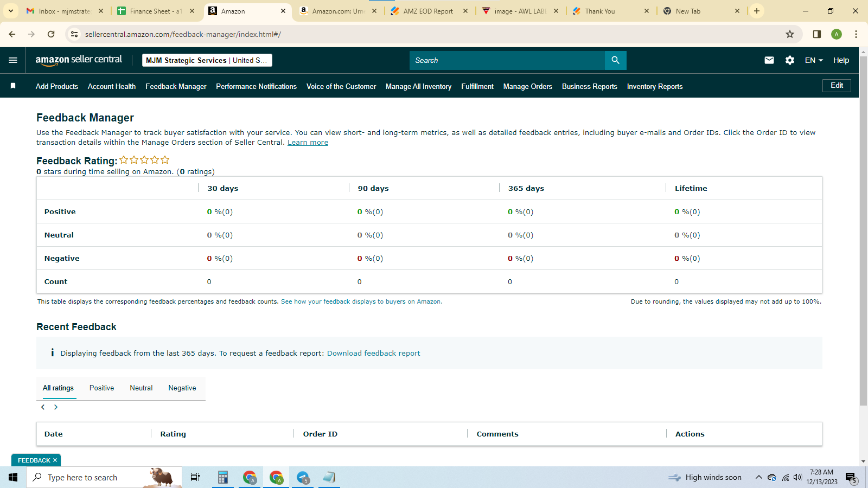The image size is (868, 488).
Task: Click the Date column header
Action: pyautogui.click(x=54, y=434)
